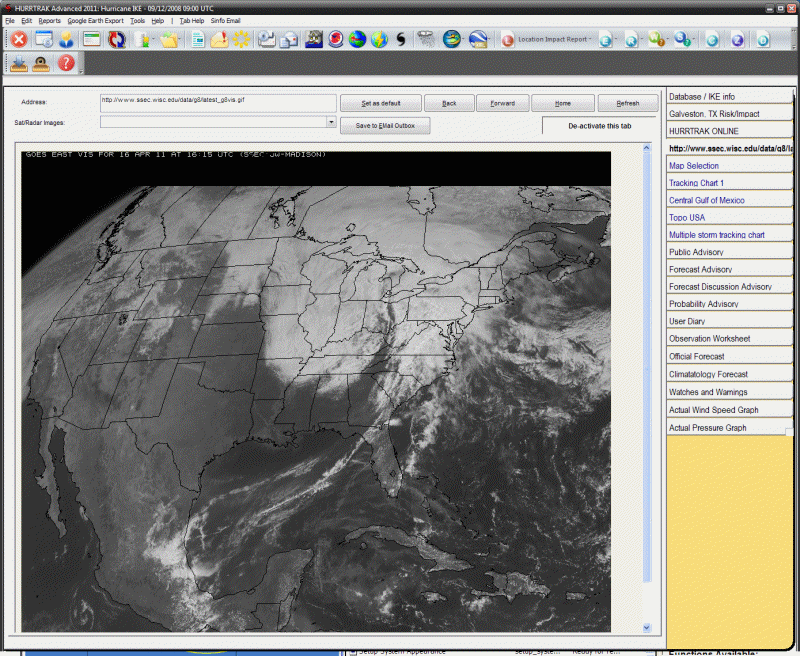Click the Set as default button
This screenshot has height=656, width=800.
point(380,103)
